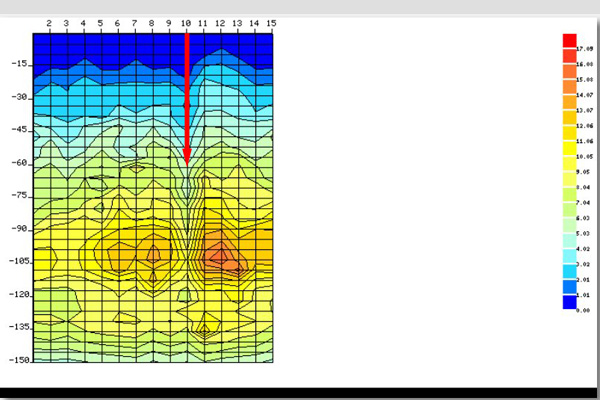Click the -15 depth axis label
This screenshot has width=600, height=400.
click(x=18, y=64)
